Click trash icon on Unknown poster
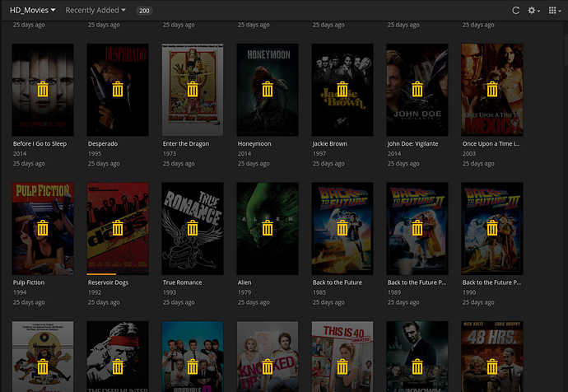The width and height of the screenshot is (568, 392). [x=417, y=366]
